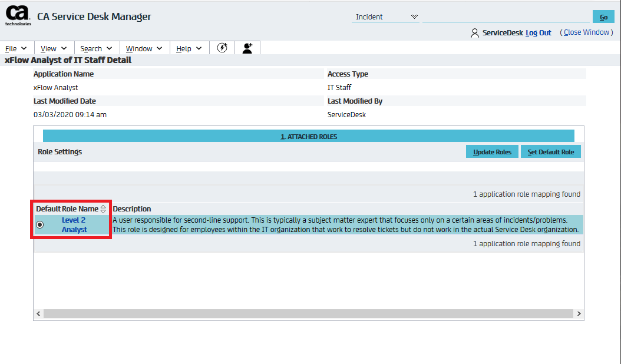Click the Log Out link
This screenshot has height=364, width=621.
(539, 33)
